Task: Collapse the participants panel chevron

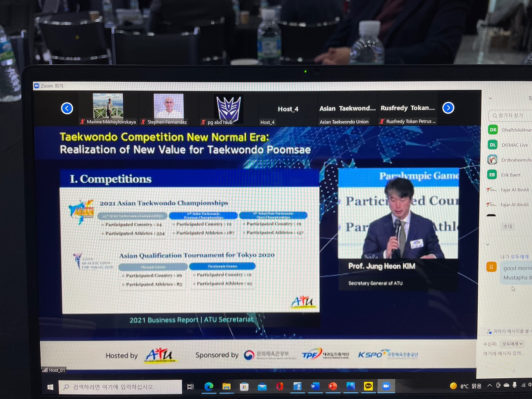Action: click(490, 98)
